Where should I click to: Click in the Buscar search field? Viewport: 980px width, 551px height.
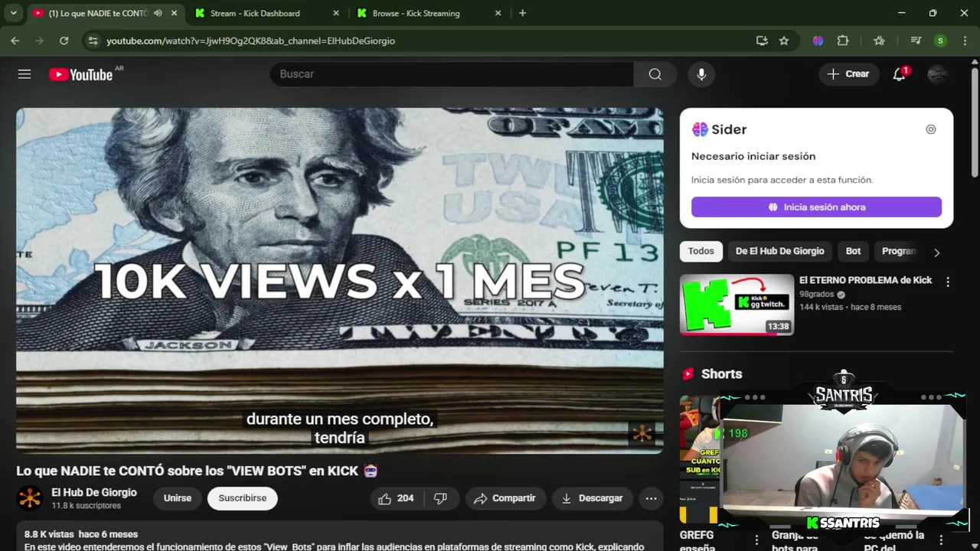click(452, 74)
